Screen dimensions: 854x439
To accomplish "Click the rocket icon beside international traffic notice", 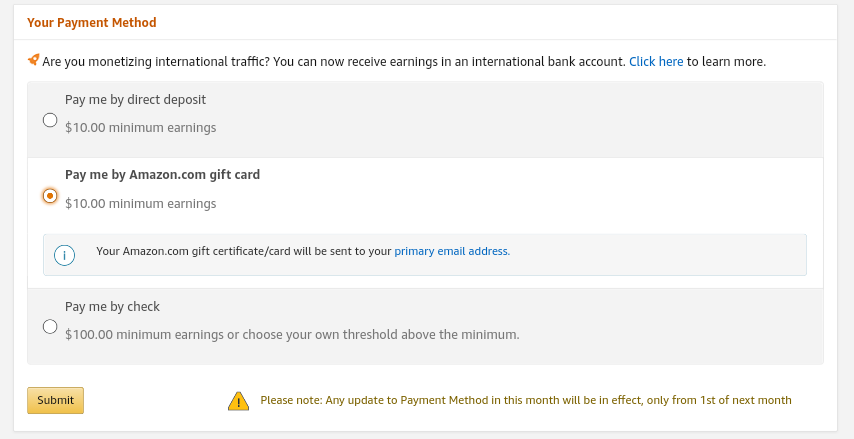I will point(34,60).
